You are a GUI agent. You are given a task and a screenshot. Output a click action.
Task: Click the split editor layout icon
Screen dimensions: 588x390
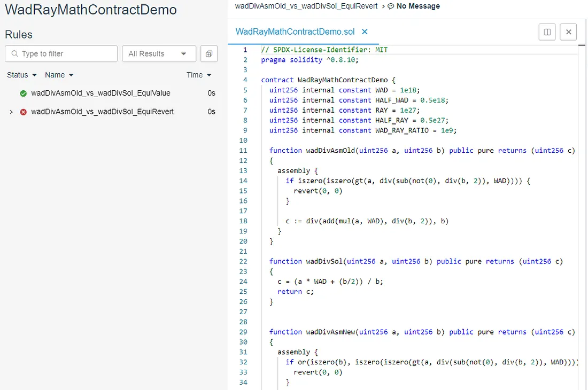(x=547, y=32)
